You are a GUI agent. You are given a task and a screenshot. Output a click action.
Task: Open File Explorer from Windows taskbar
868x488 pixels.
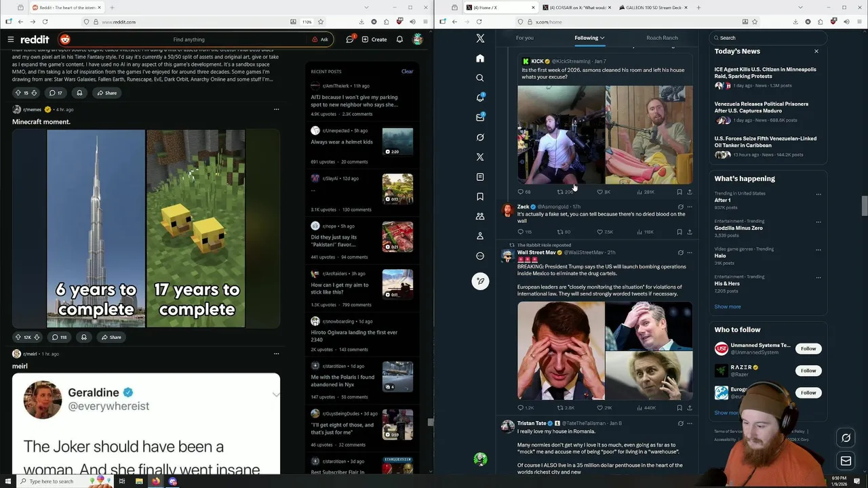click(x=139, y=481)
